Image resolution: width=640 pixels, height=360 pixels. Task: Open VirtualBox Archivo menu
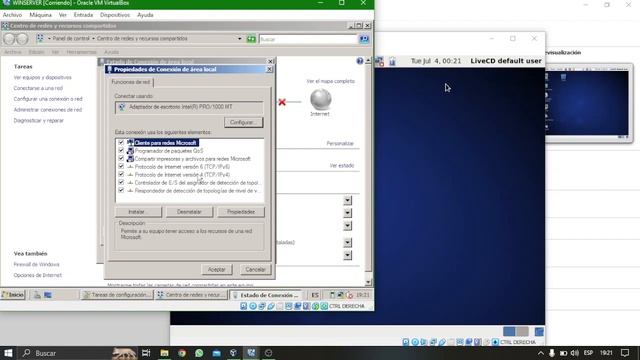pos(12,15)
